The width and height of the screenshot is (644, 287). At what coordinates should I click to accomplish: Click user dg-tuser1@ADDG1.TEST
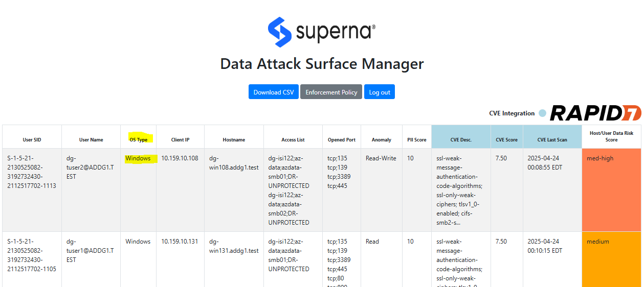(x=90, y=251)
